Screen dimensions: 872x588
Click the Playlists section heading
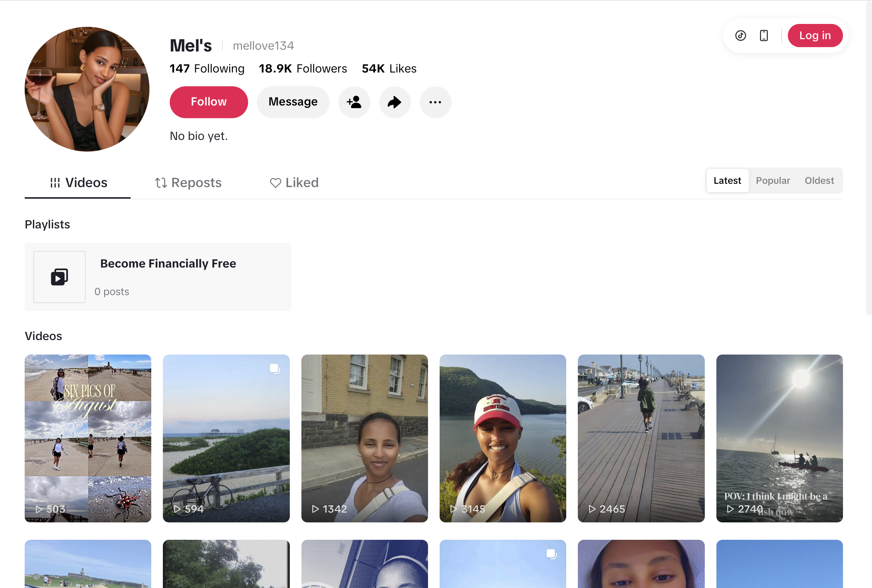[47, 224]
